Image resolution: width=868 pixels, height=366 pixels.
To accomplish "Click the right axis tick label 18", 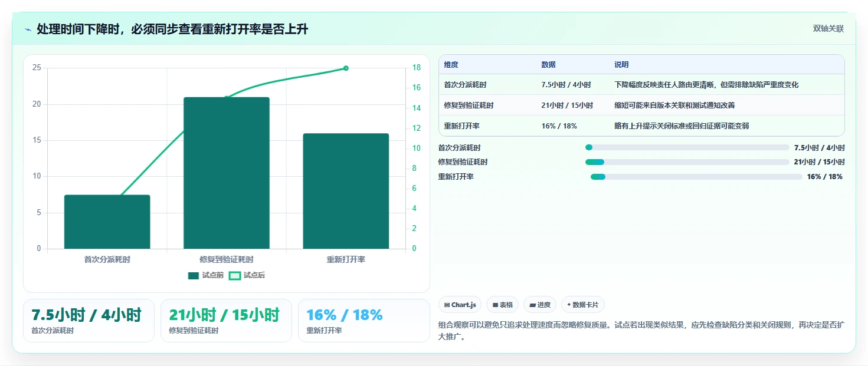I will coord(416,68).
